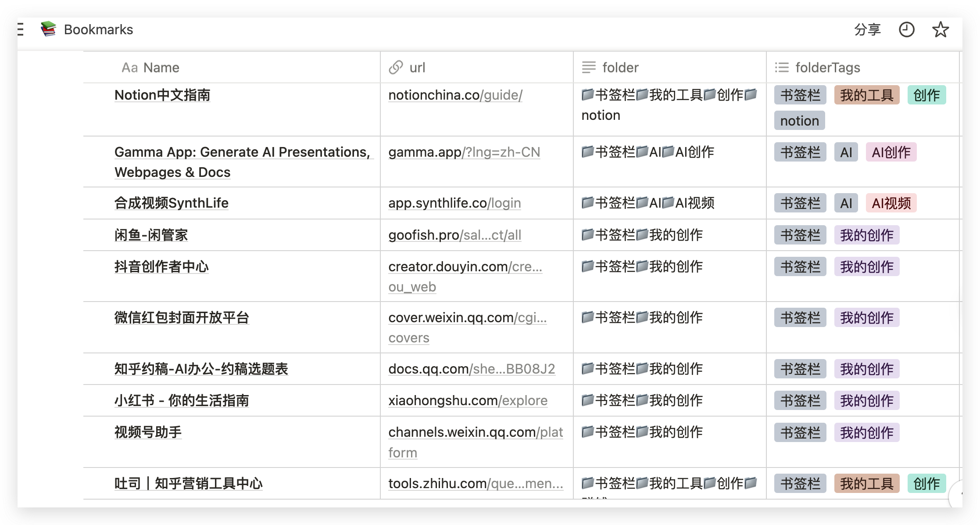Open 合成视频SynthLife entry
Screen dimensions: 980x525
coord(171,203)
